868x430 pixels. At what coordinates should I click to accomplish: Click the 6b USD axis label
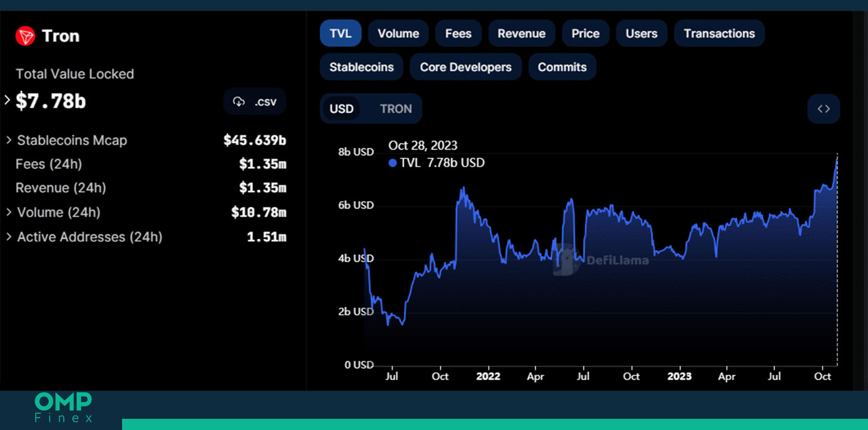(x=356, y=205)
